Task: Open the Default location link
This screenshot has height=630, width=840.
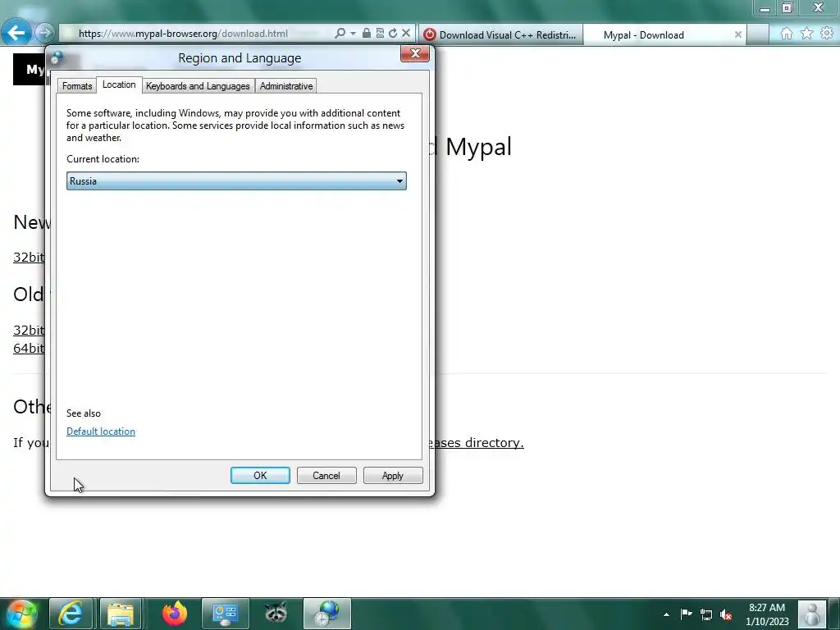Action: (101, 431)
